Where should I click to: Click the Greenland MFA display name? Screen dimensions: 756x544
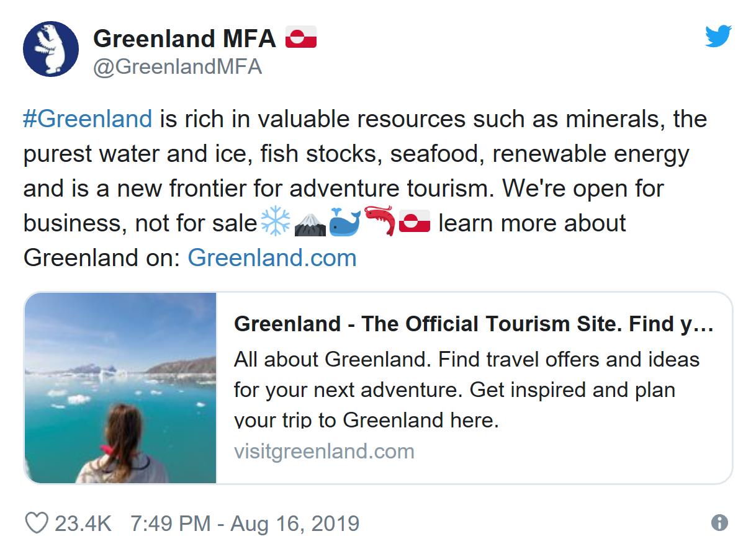[x=184, y=38]
